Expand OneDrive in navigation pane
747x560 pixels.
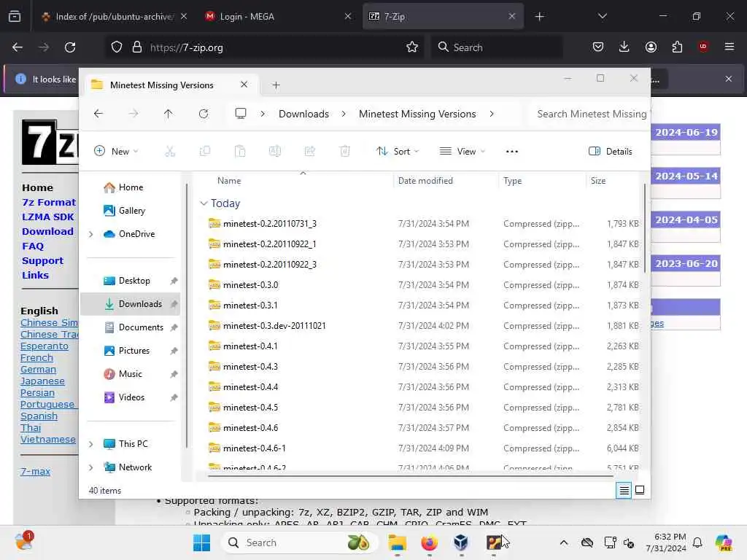(91, 234)
